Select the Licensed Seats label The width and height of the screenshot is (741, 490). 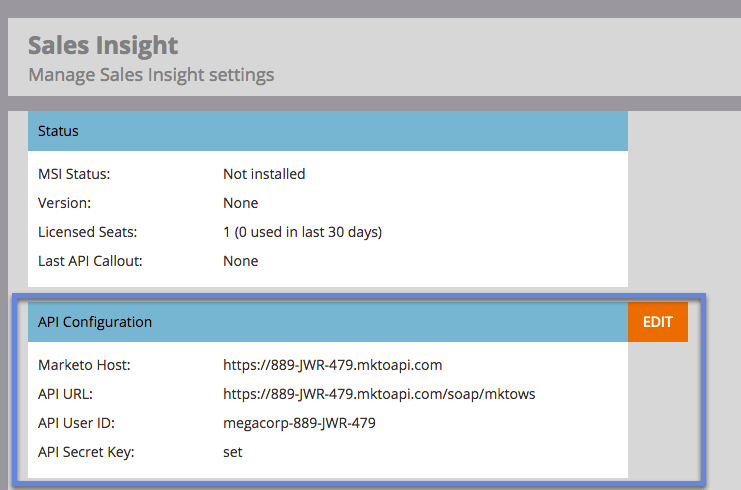click(87, 232)
